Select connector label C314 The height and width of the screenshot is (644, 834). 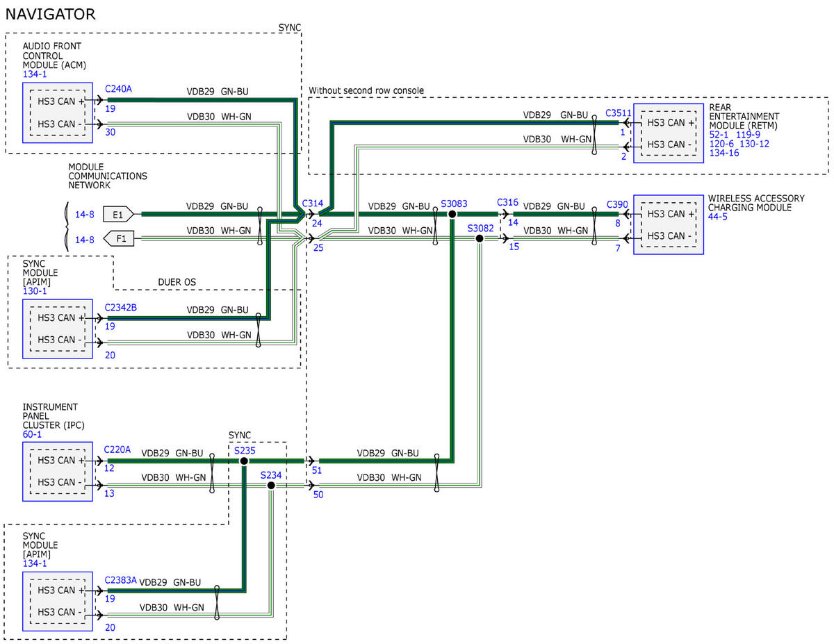312,204
